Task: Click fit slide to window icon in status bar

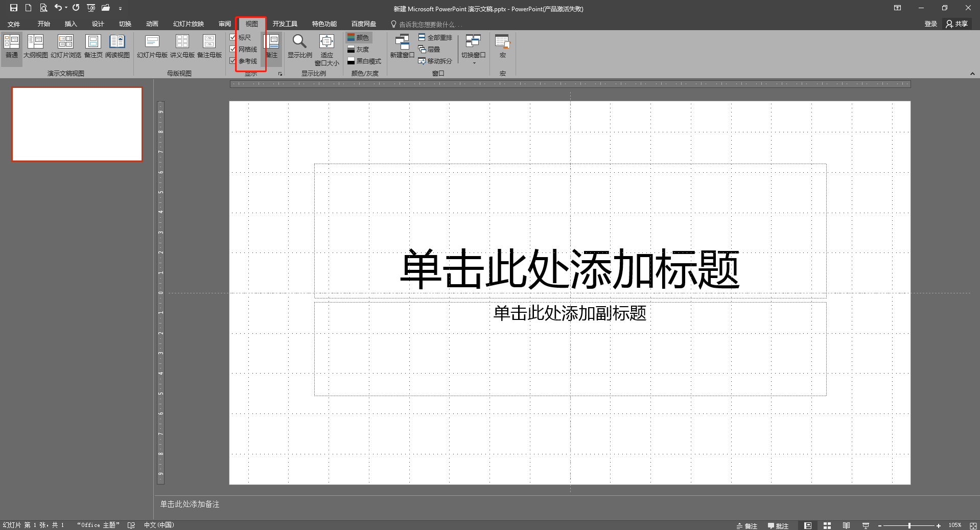Action: (973, 525)
